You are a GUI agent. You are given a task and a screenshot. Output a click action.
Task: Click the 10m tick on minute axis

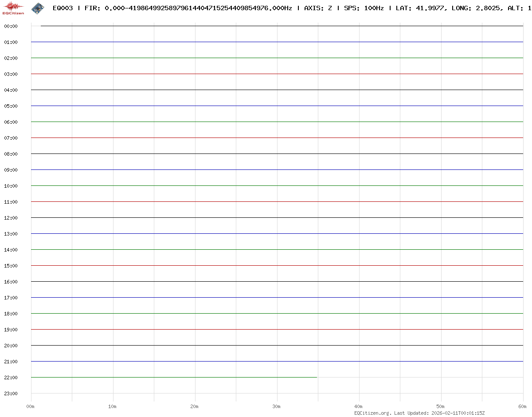pos(113,406)
